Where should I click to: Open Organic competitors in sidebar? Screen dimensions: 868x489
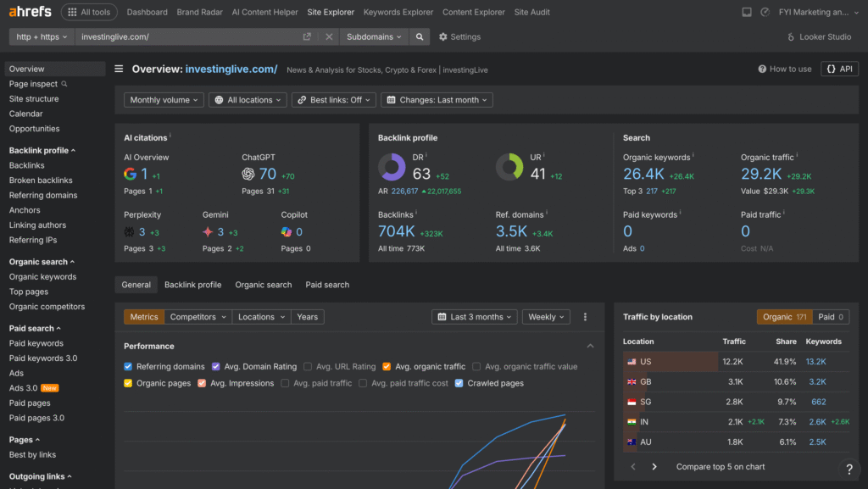tap(47, 307)
